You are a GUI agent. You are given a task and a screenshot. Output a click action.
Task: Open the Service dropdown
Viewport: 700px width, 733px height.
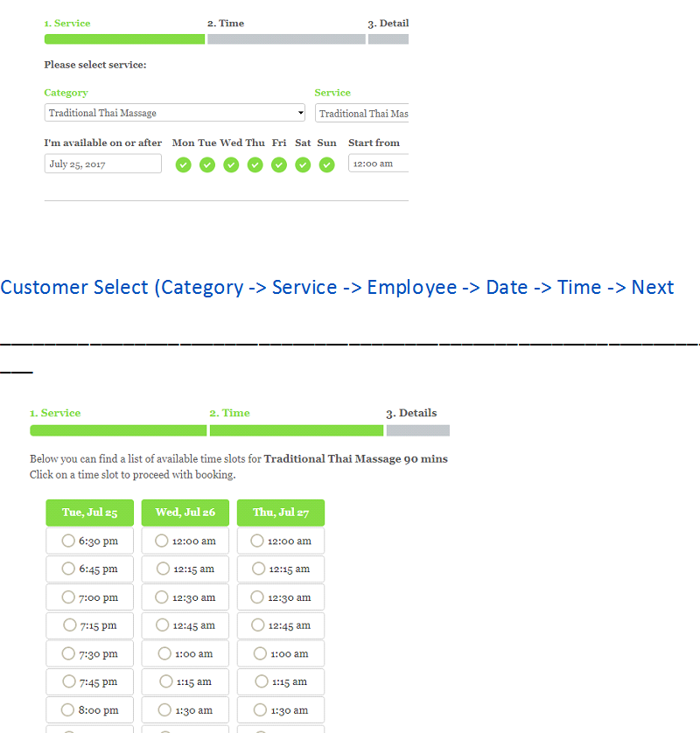pyautogui.click(x=362, y=114)
